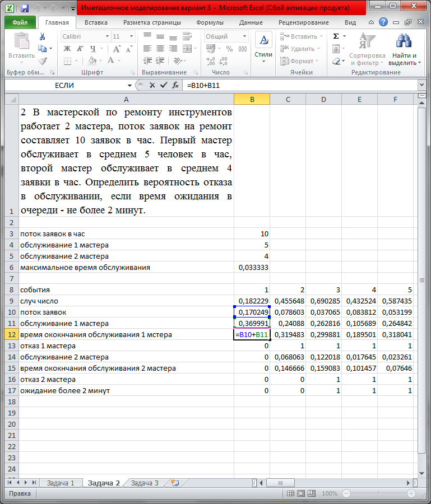This screenshot has height=504, width=431.
Task: Open the Styles gallery button
Action: point(263,48)
